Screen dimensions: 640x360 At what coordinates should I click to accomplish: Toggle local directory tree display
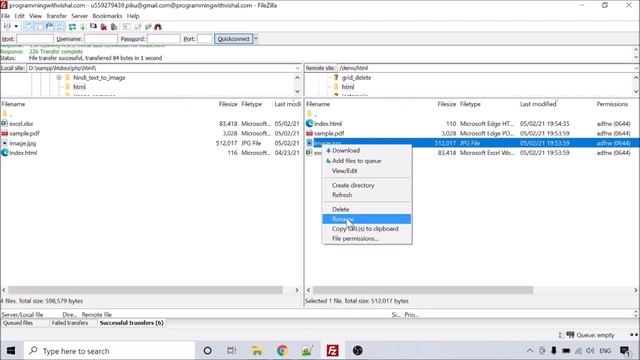pos(39,27)
